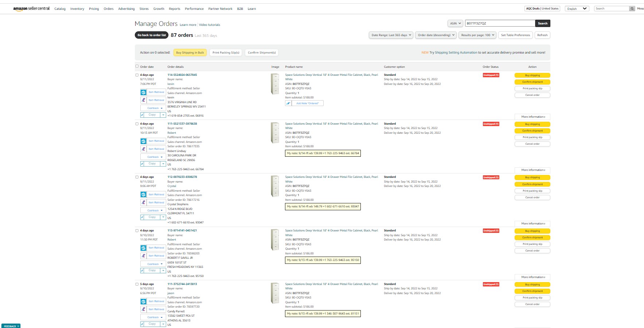This screenshot has width=644, height=328.
Task: Click purple e icon for order 111-5521337-5978638
Action: (143, 149)
